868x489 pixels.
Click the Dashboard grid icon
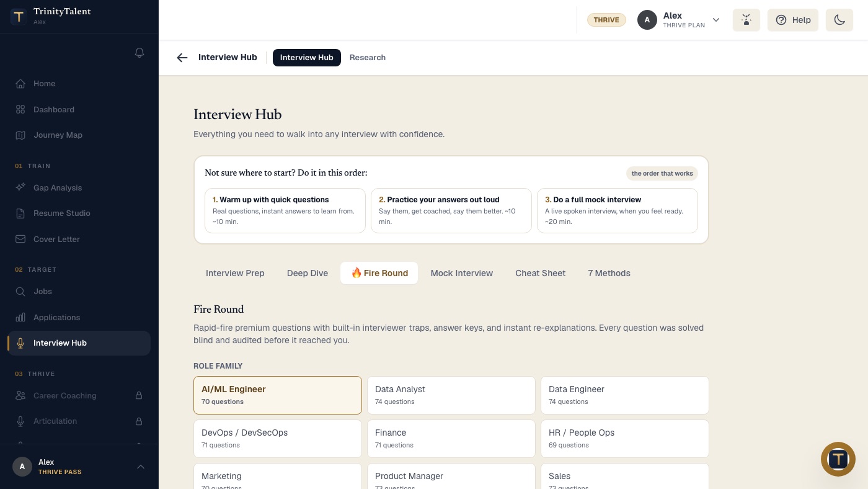click(x=20, y=110)
